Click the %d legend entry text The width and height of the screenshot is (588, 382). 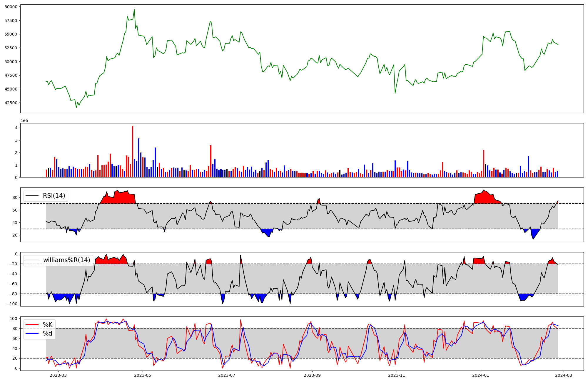(48, 334)
